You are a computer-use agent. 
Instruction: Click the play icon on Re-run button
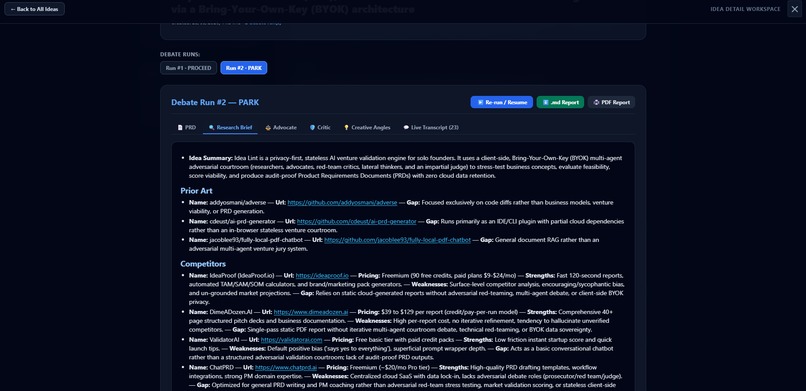[x=480, y=102]
